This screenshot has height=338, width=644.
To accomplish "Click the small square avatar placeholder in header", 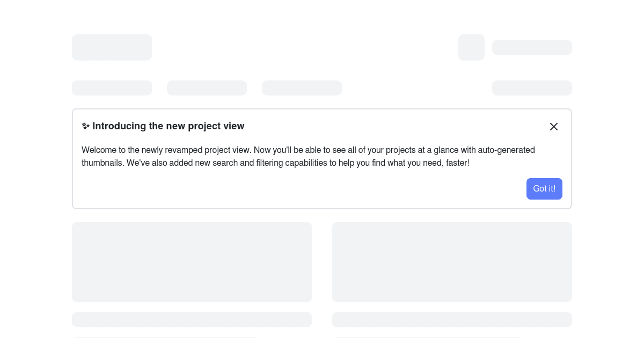I will [471, 47].
